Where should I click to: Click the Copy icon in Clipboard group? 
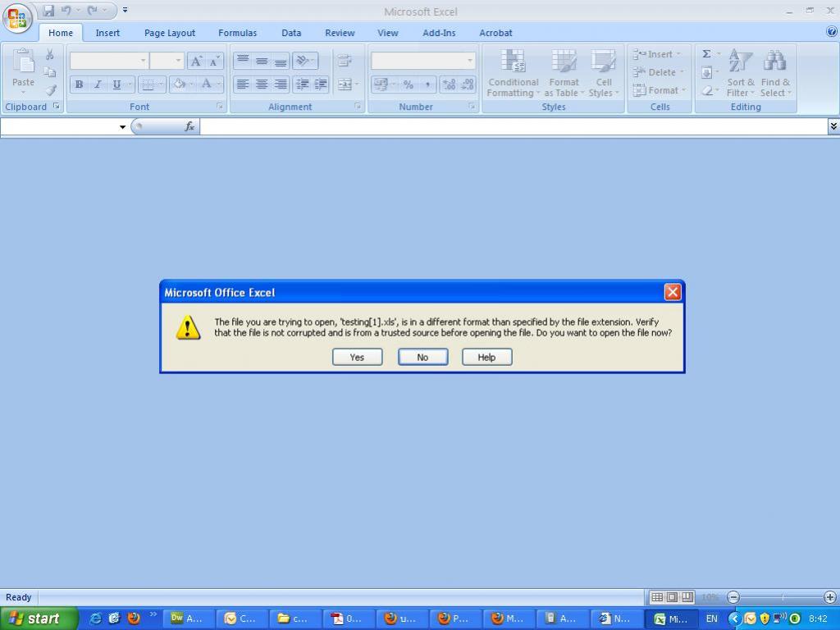50,72
